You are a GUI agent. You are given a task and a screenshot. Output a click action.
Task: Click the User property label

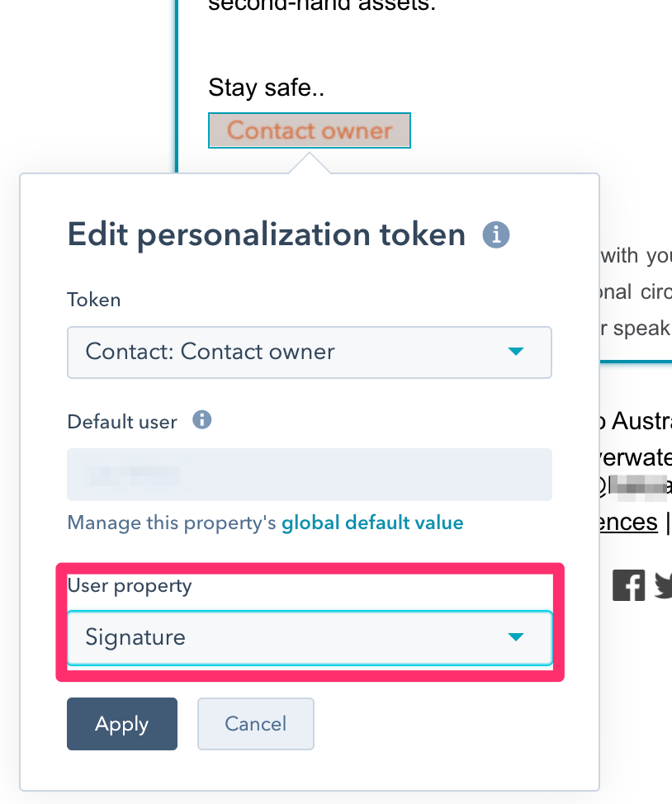point(130,585)
